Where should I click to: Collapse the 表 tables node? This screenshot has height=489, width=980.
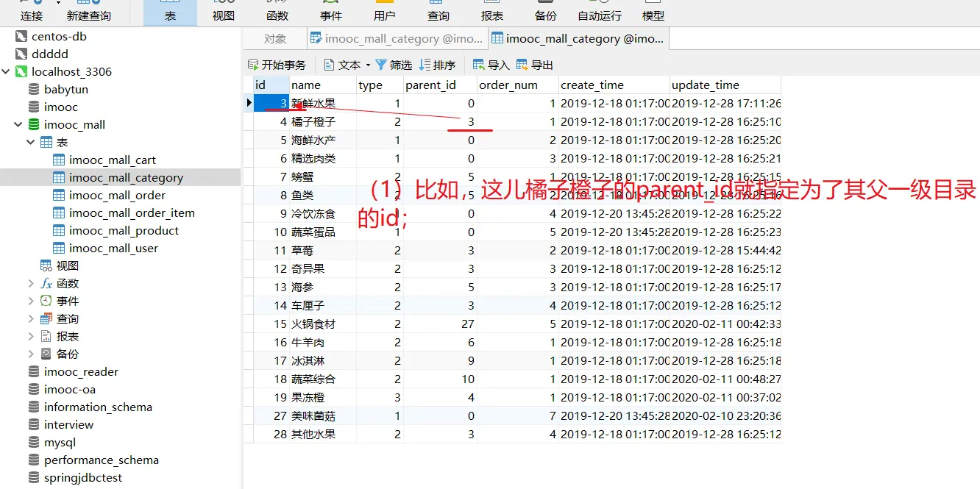coord(31,142)
